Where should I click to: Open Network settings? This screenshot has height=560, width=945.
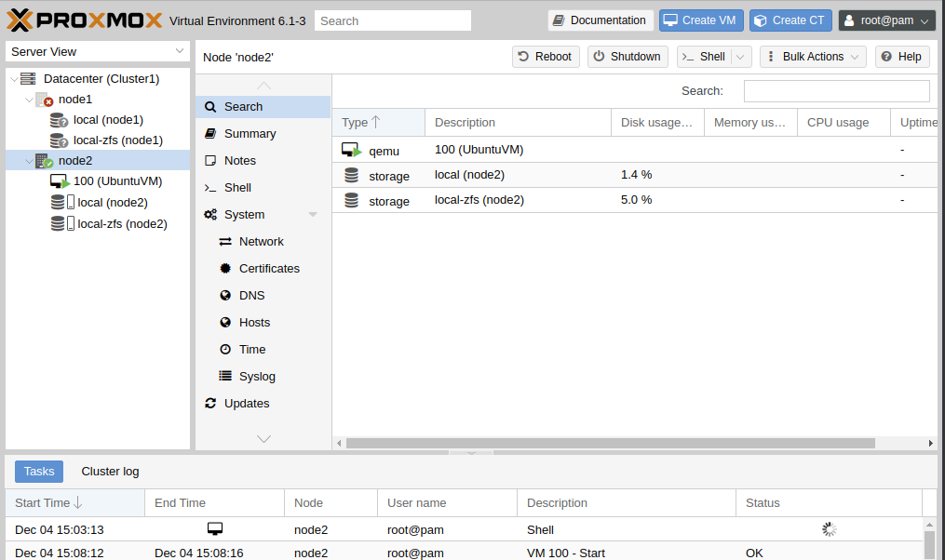tap(263, 242)
